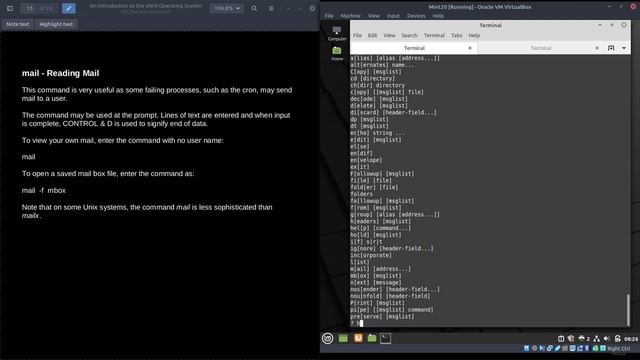This screenshot has height=360, width=640.
Task: Open Terminal window Edit menu
Action: 372,36
